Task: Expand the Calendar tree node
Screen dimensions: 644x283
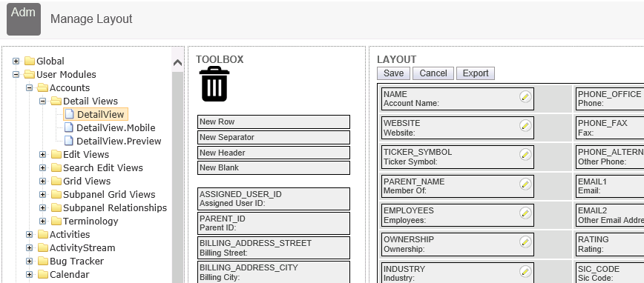Action: click(x=29, y=274)
